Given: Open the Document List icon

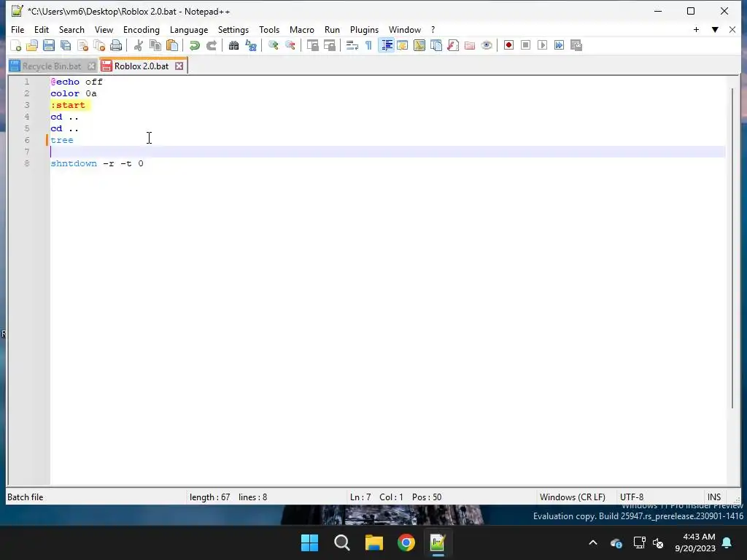Looking at the screenshot, I should coord(436,45).
